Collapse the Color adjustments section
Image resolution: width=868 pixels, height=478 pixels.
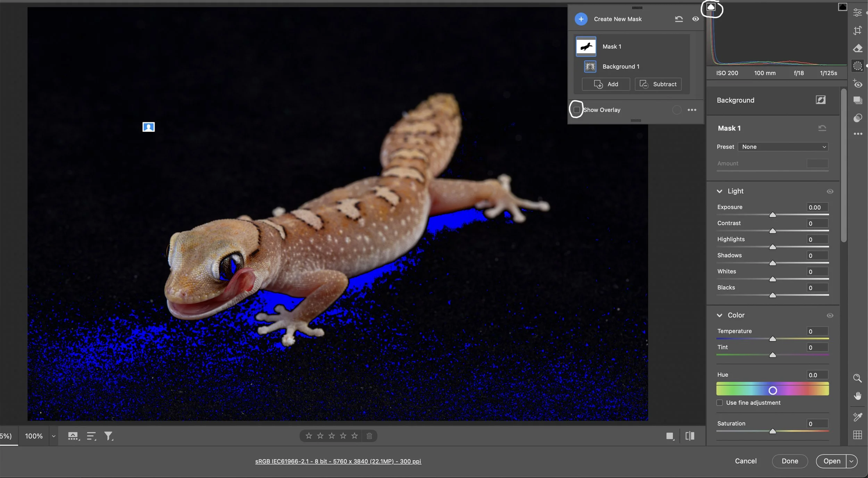pyautogui.click(x=720, y=315)
